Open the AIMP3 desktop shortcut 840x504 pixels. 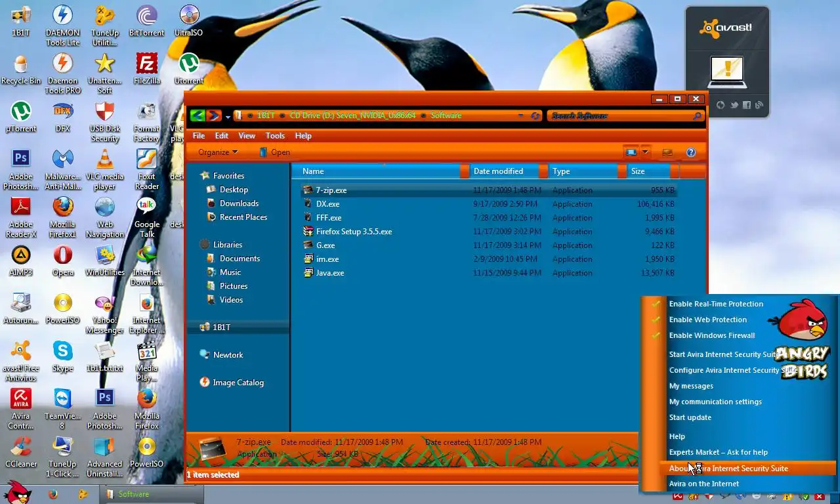click(20, 261)
